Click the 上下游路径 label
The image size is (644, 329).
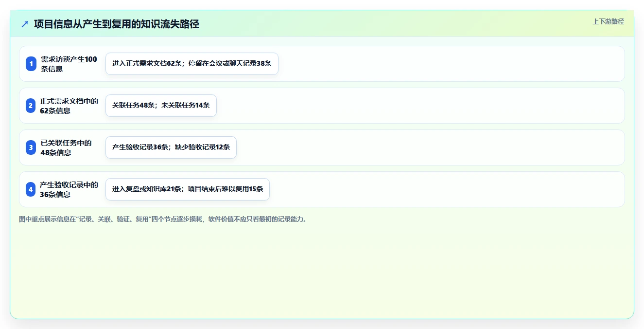[x=608, y=21]
